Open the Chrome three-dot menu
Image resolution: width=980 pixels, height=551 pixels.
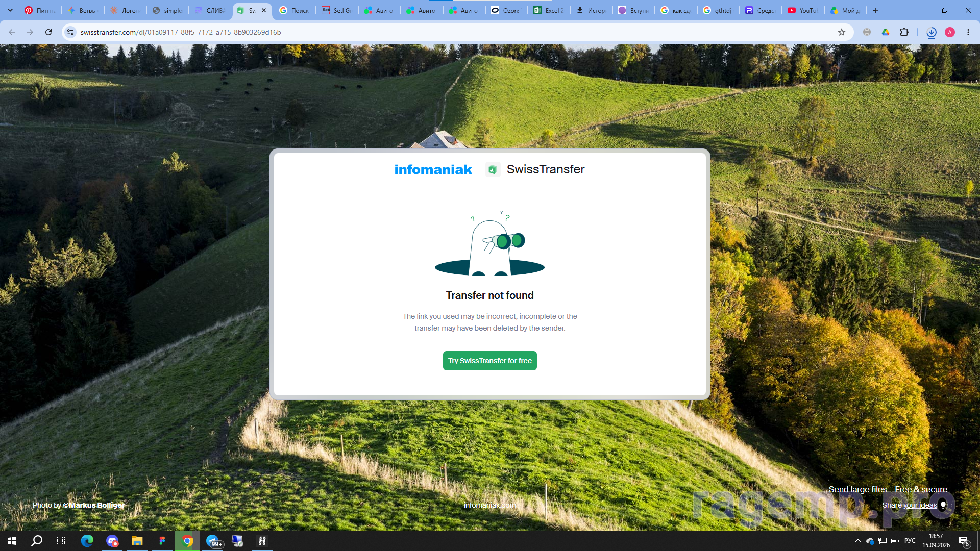(x=968, y=32)
